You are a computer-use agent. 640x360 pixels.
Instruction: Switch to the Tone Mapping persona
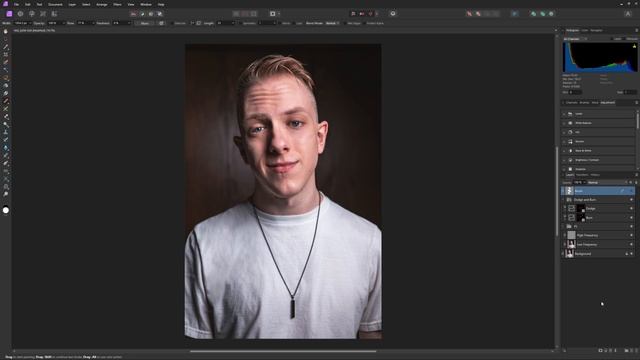[43, 13]
